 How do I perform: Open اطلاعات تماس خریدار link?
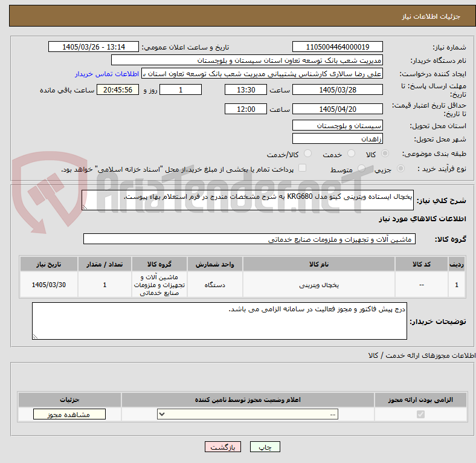tap(107, 74)
